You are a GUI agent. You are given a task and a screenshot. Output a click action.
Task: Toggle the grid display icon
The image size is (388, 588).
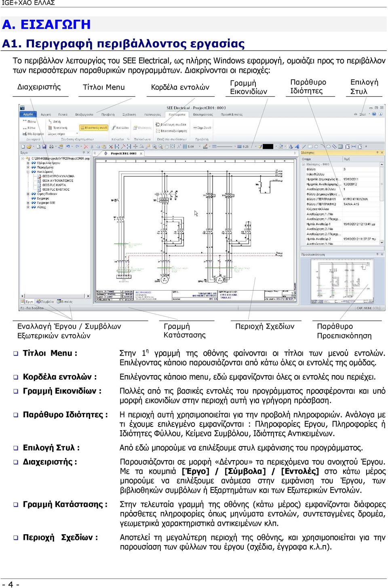pyautogui.click(x=185, y=146)
